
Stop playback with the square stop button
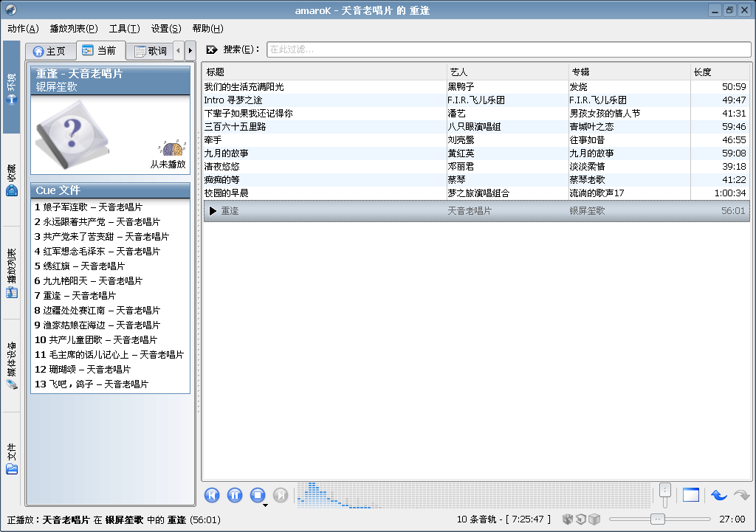pyautogui.click(x=258, y=495)
